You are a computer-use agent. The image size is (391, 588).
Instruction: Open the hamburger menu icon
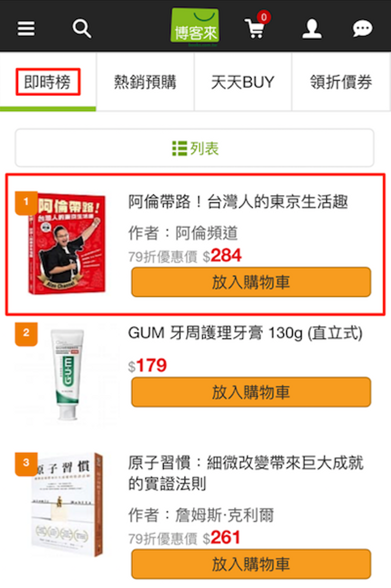(x=26, y=29)
